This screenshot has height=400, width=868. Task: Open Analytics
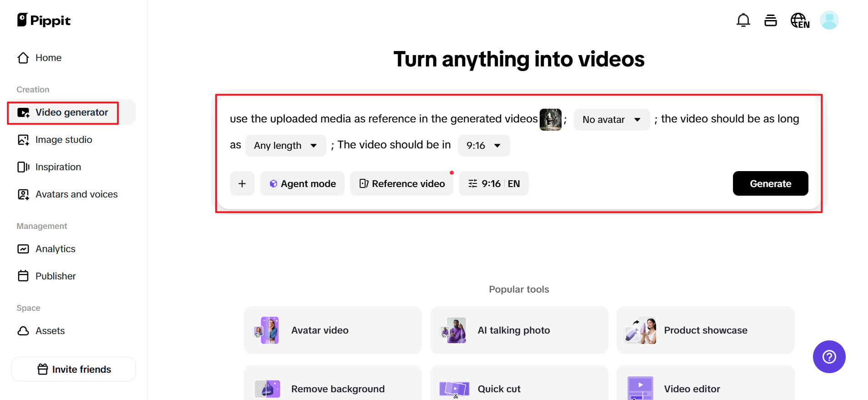pyautogui.click(x=73, y=249)
